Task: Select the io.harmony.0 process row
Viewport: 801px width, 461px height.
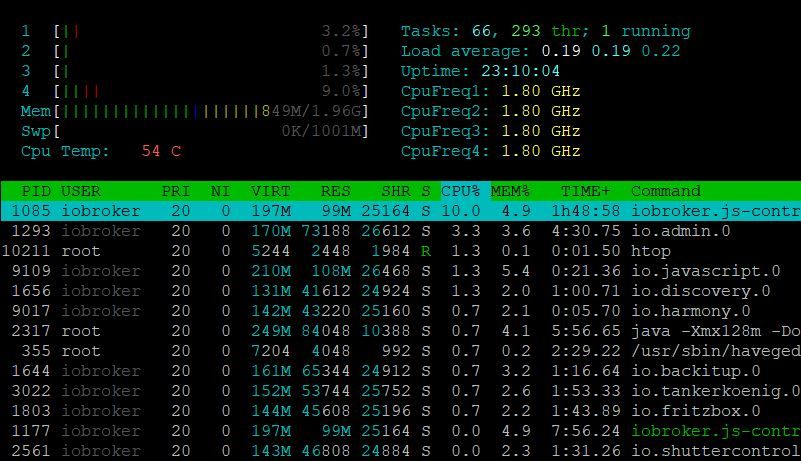Action: (x=400, y=311)
